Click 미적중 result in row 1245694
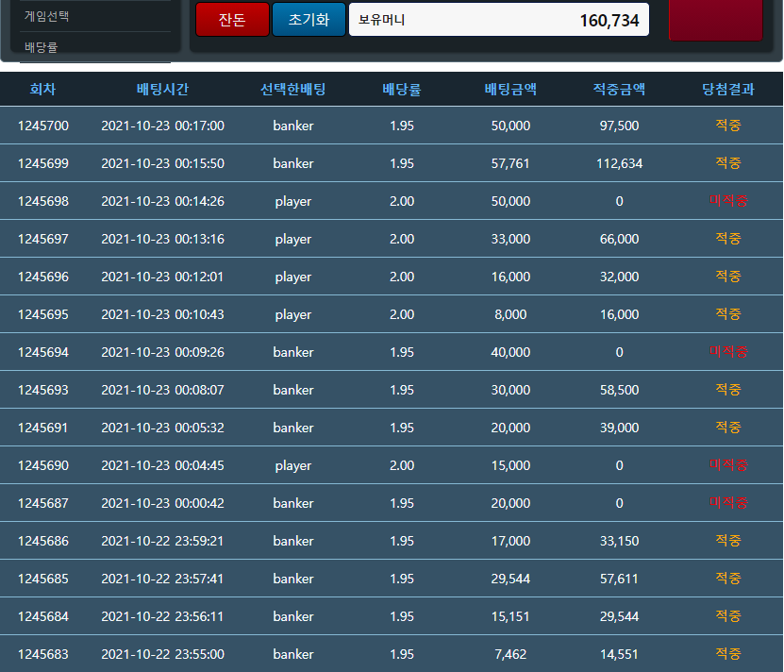 728,352
